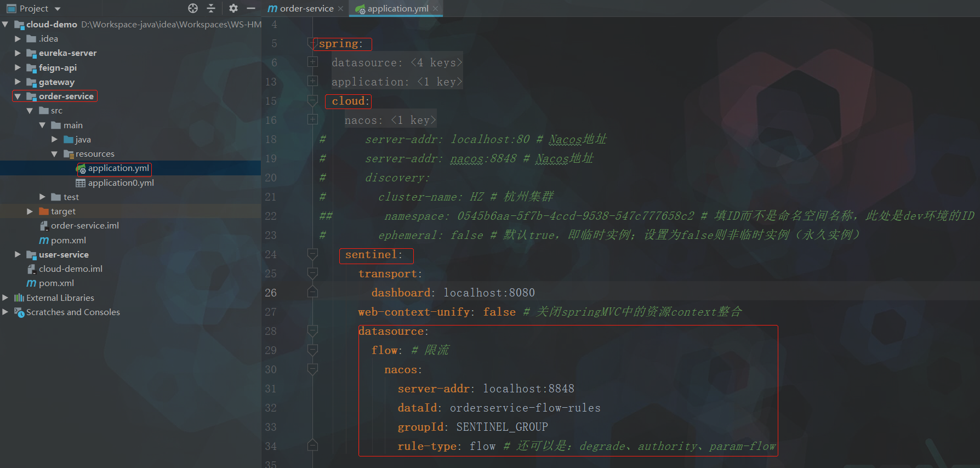980x468 pixels.
Task: Expand the target folder arrow
Action: (x=30, y=212)
